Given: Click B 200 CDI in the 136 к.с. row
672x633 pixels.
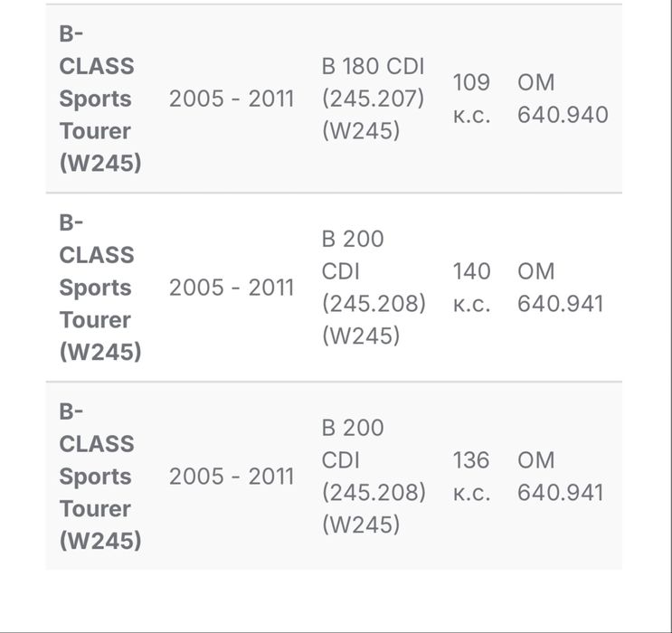Looking at the screenshot, I should point(353,444).
